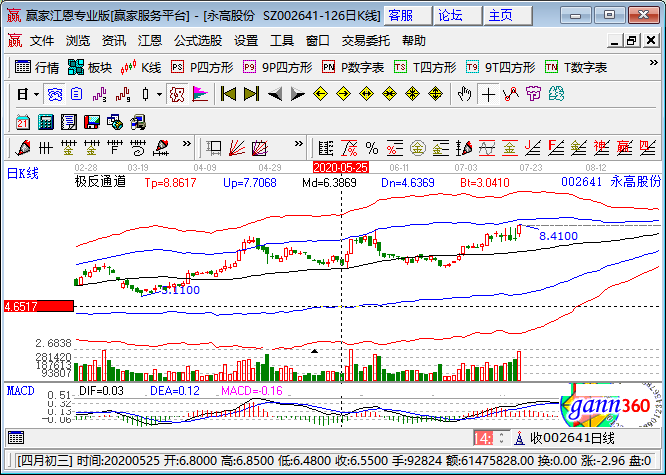The width and height of the screenshot is (666, 475).
Task: Click the time input field showing 14:
Action: [484, 438]
